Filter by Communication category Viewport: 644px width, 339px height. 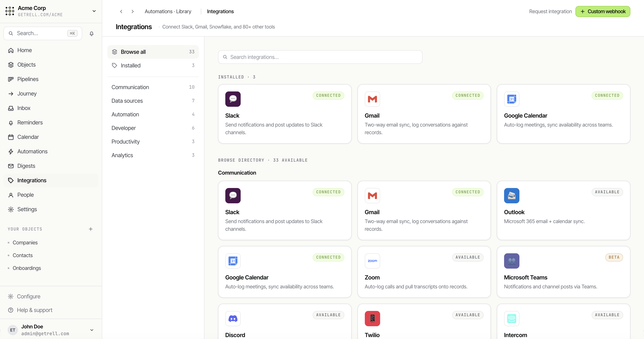click(x=153, y=87)
